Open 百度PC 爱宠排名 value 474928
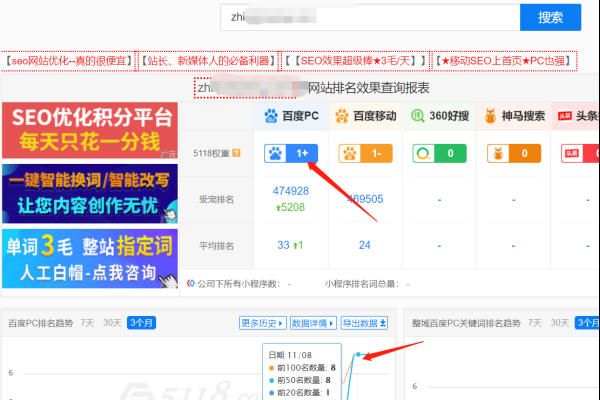600x400 pixels. 291,191
